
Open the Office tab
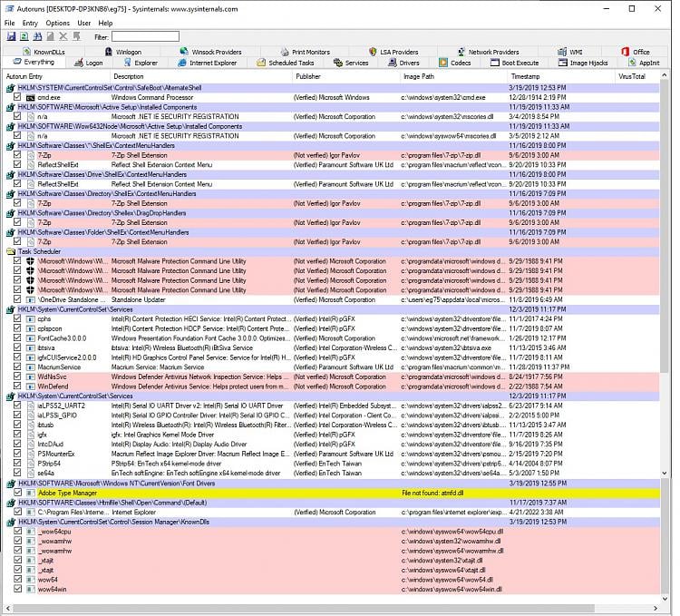(636, 52)
